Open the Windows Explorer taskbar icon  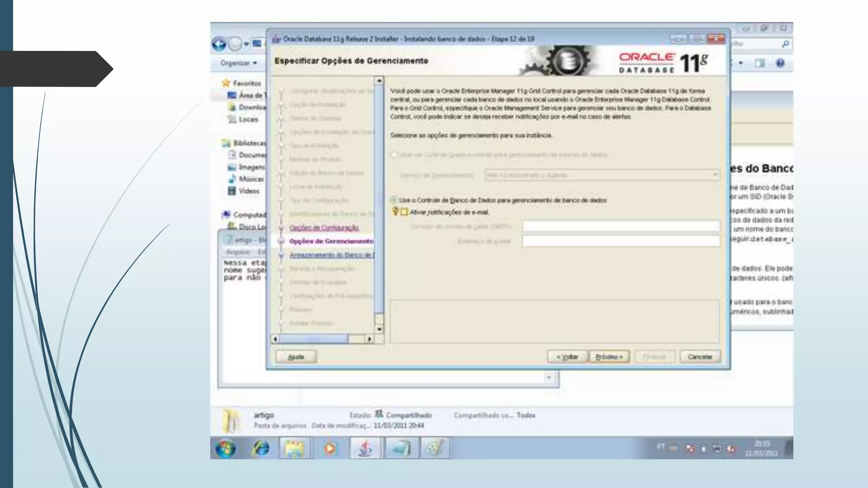295,449
